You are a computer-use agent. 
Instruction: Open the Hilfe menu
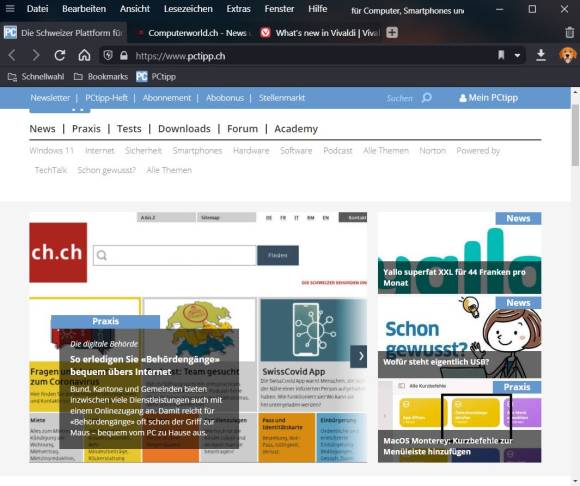(x=318, y=9)
